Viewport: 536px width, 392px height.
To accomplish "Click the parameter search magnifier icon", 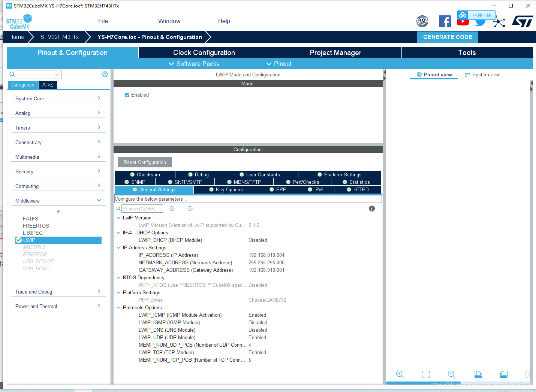I will (x=118, y=209).
